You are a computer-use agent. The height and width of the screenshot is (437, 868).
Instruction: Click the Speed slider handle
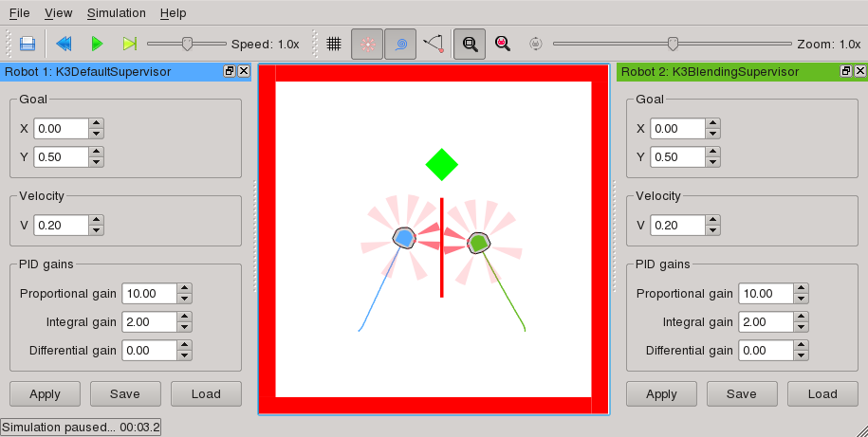click(188, 44)
